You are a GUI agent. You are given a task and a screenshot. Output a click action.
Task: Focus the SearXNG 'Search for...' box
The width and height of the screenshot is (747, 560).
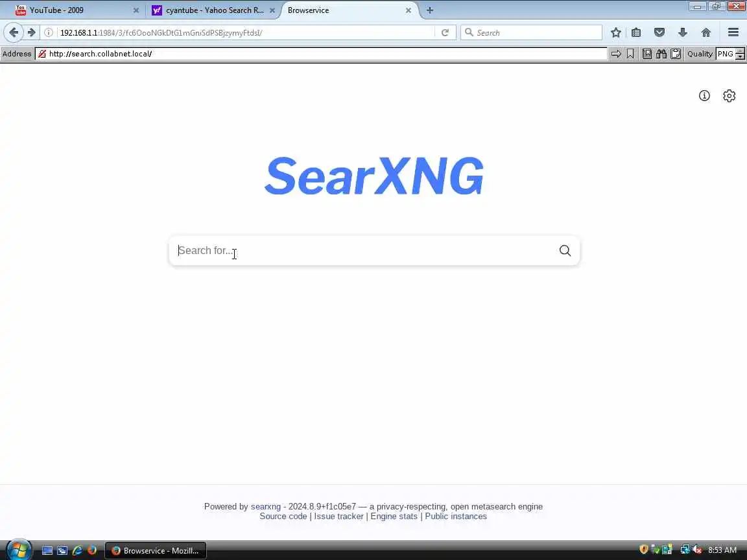coord(364,250)
